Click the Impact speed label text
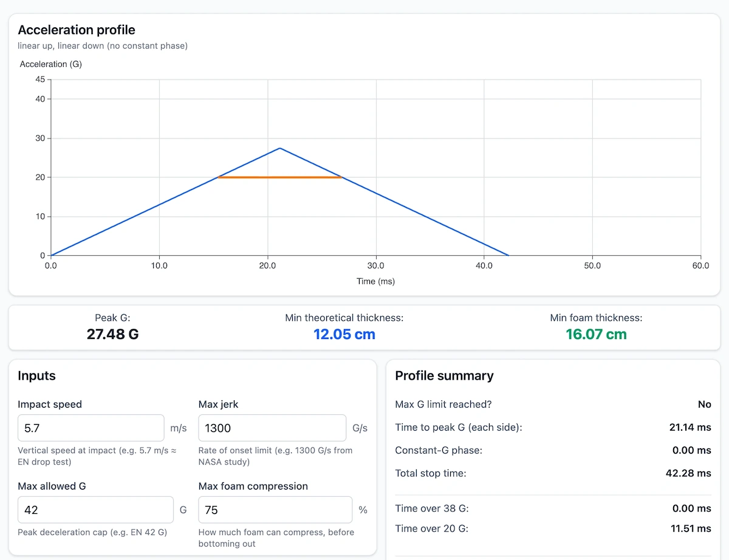Screen dimensions: 729x560 50,405
